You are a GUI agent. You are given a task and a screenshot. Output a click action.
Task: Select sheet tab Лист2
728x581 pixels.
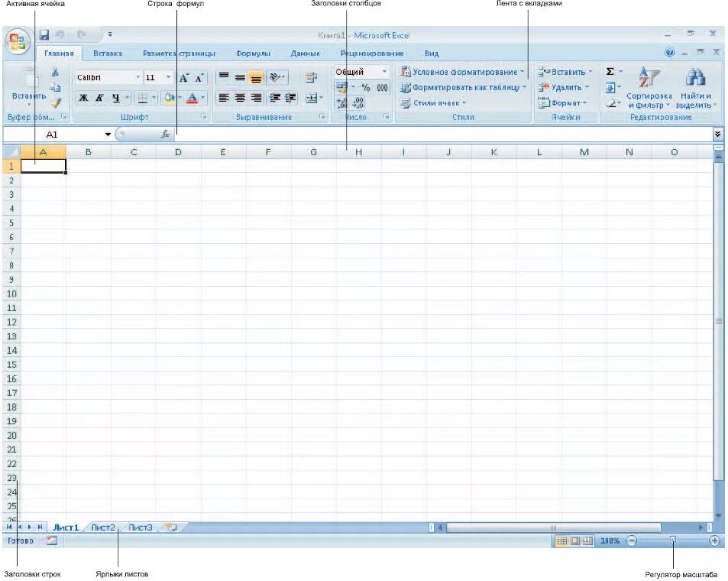click(103, 527)
